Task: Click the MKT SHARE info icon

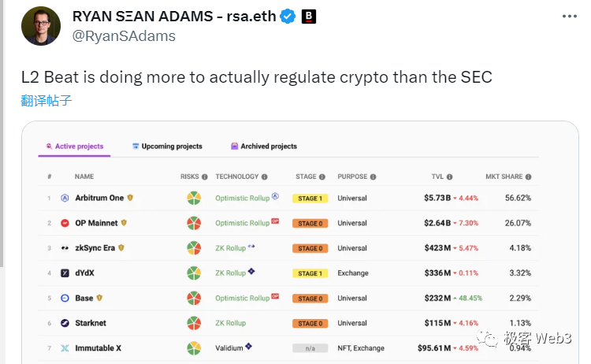Action: pos(528,177)
